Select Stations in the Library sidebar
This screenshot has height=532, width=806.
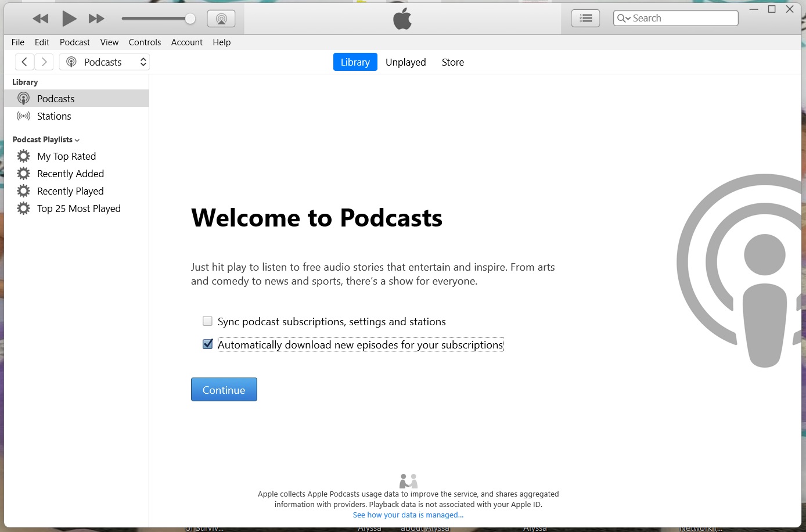76,116
